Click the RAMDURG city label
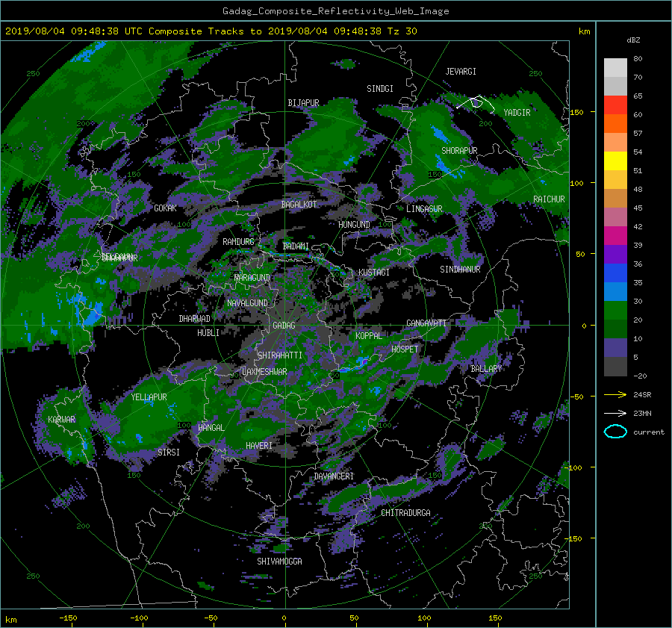Image resolution: width=672 pixels, height=628 pixels. coord(238,242)
